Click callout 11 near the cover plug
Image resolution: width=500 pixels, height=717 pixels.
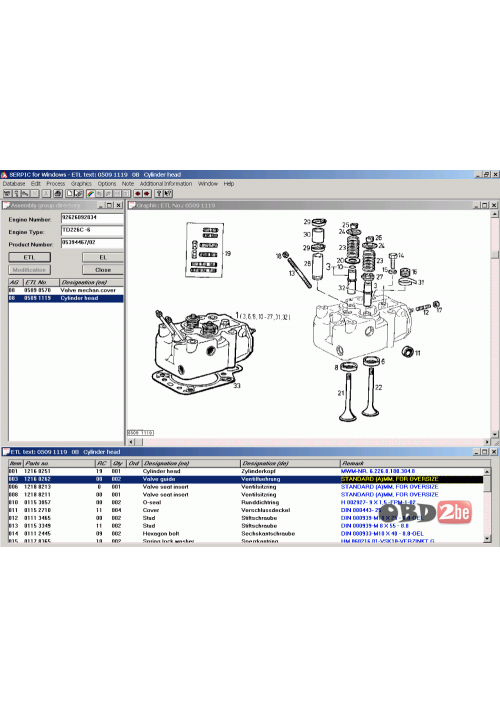tap(417, 353)
